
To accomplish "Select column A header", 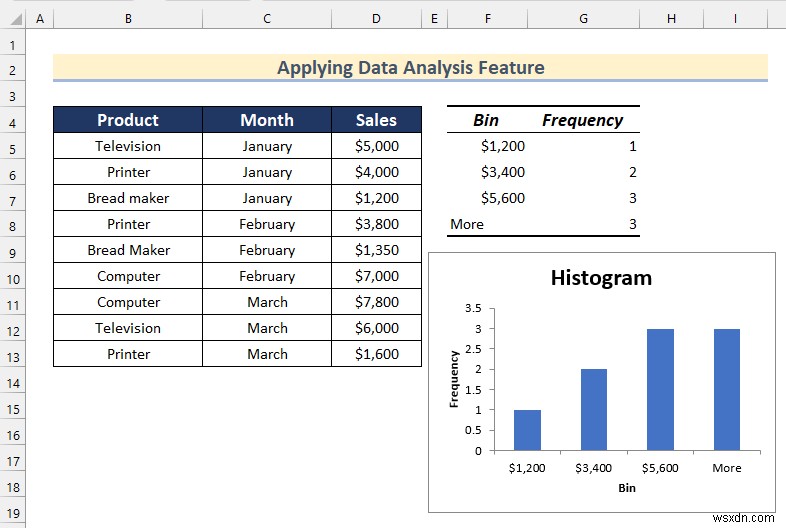I will coord(40,19).
